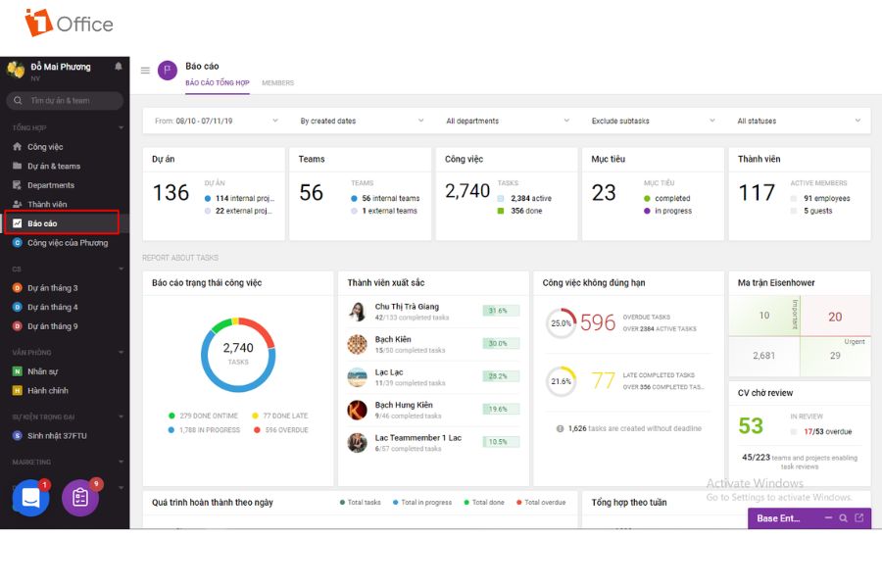Open the blue chat inbox icon
882x588 pixels.
tap(30, 498)
